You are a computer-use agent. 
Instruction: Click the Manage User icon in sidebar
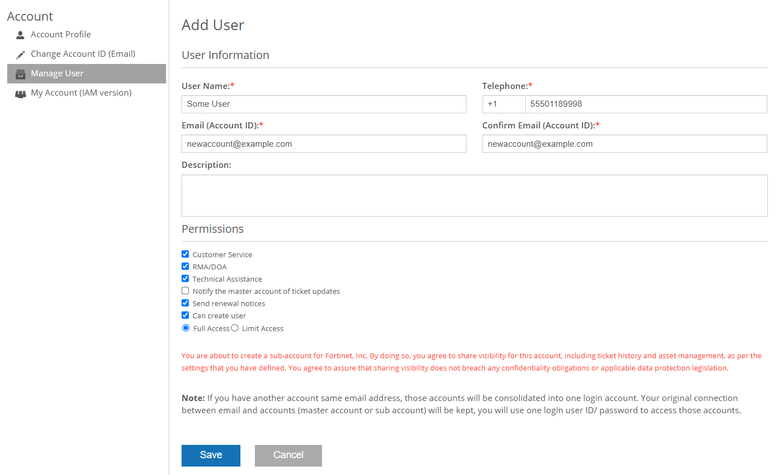(20, 74)
